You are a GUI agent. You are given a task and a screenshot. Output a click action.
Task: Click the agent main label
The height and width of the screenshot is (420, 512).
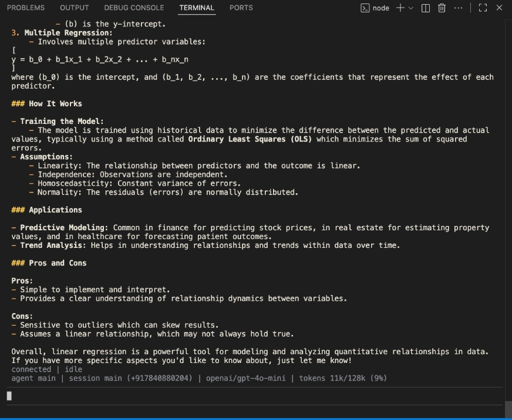pos(33,378)
